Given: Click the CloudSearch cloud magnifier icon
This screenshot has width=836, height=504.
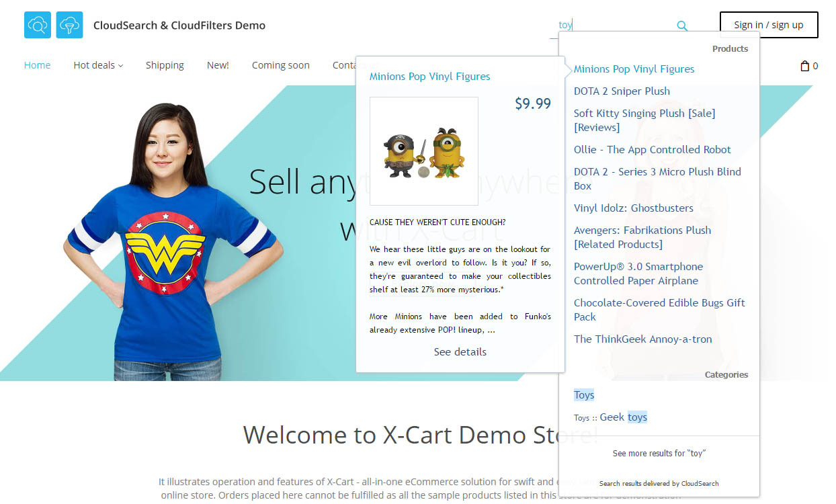Looking at the screenshot, I should [x=37, y=25].
